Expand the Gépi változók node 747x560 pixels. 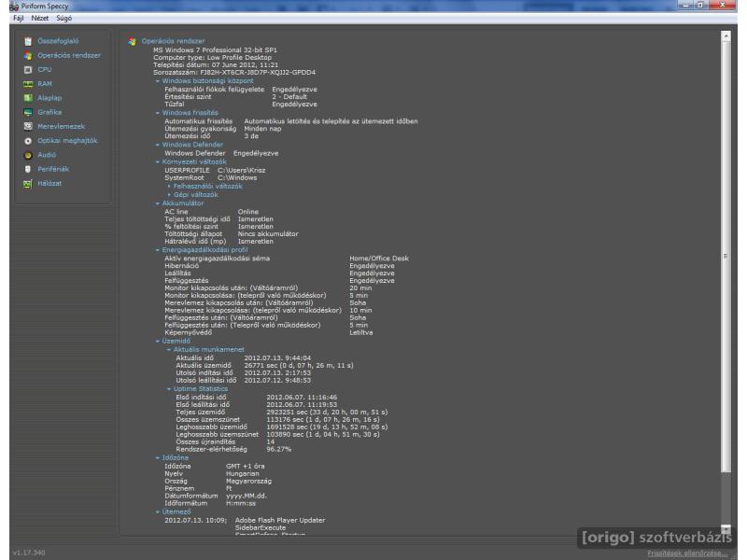pyautogui.click(x=169, y=195)
